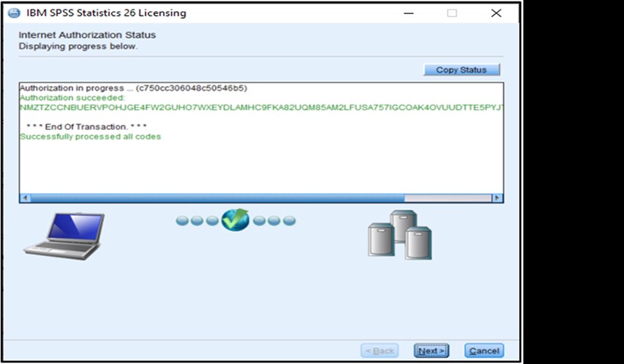Cancel the licensing wizard
Image resolution: width=624 pixels, height=364 pixels.
484,351
